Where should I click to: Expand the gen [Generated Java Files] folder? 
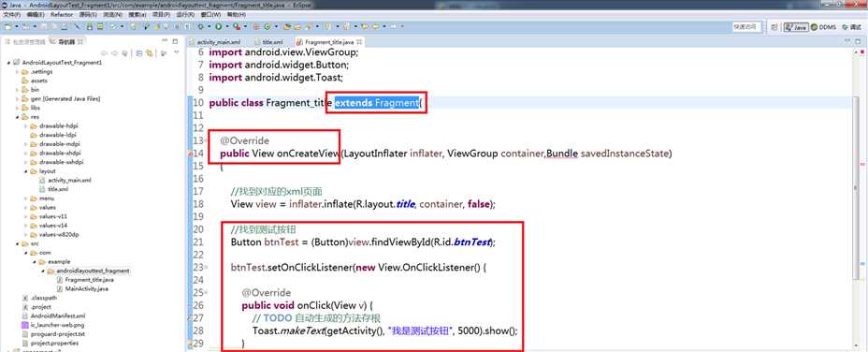[17, 99]
